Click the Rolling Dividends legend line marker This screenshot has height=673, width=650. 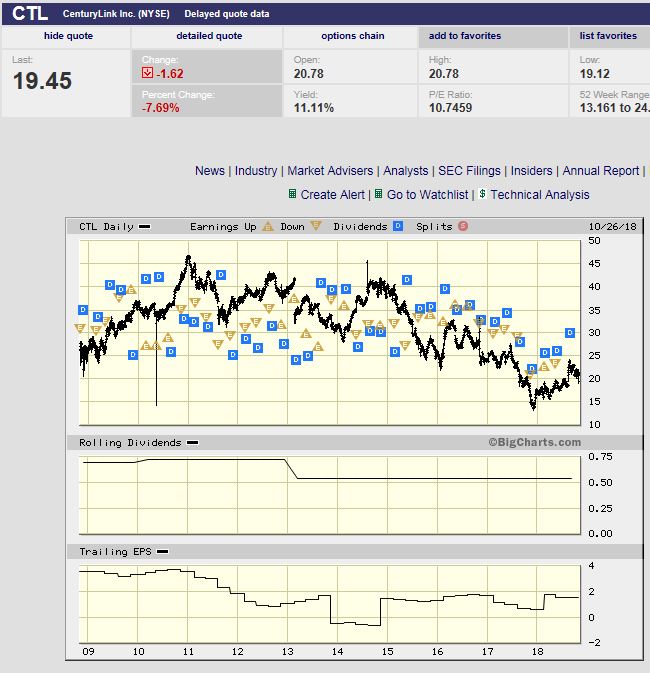(x=193, y=443)
